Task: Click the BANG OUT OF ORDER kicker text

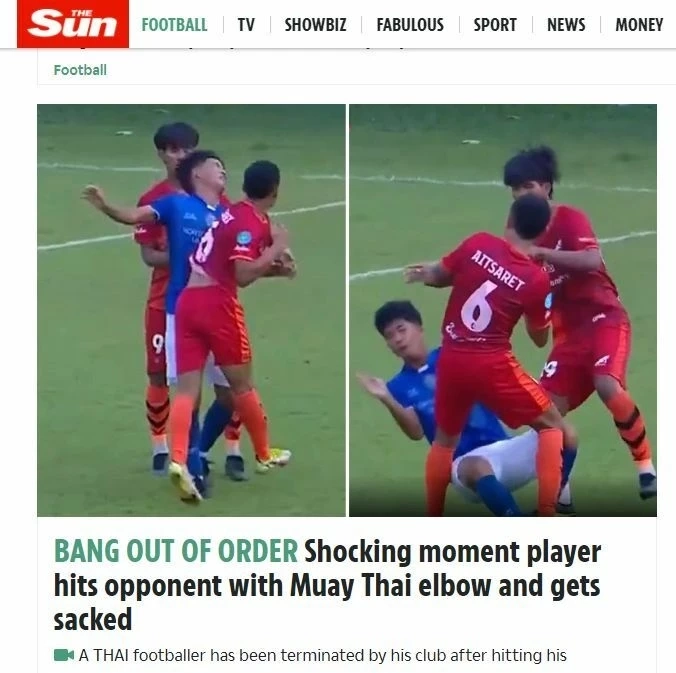Action: pos(176,551)
